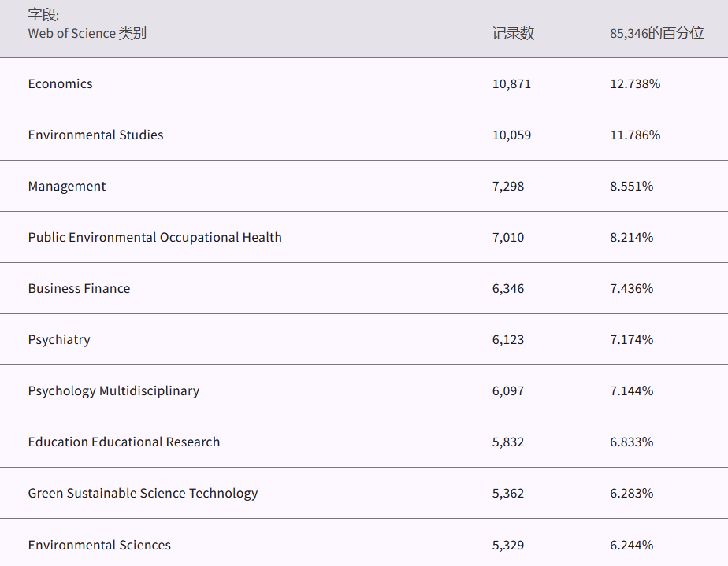The width and height of the screenshot is (728, 566).
Task: Click the 6.244% percentage for Environmental Sciences
Action: (x=631, y=545)
